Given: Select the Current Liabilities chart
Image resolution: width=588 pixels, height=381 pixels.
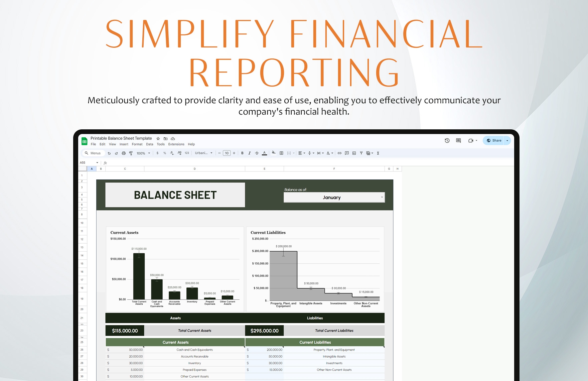Looking at the screenshot, I should [315, 269].
